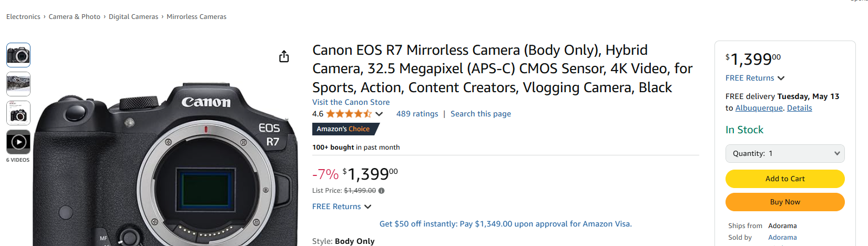Select the first camera front thumbnail
This screenshot has width=868, height=246.
coord(18,55)
